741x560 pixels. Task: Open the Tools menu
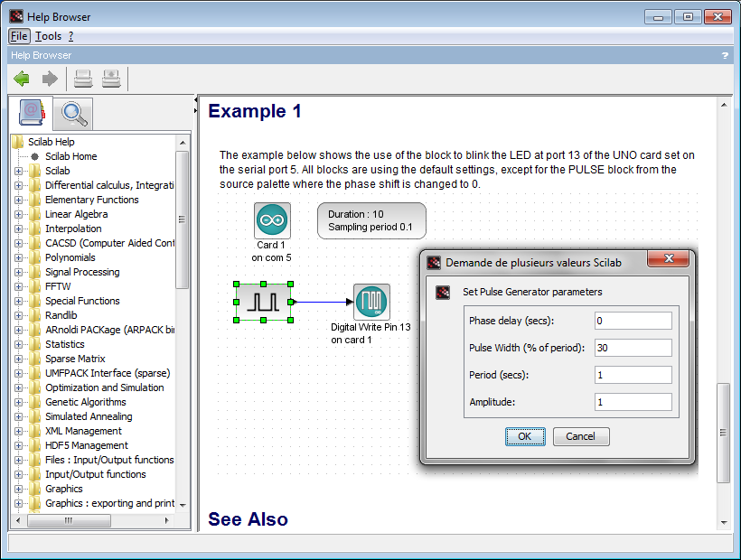point(48,36)
